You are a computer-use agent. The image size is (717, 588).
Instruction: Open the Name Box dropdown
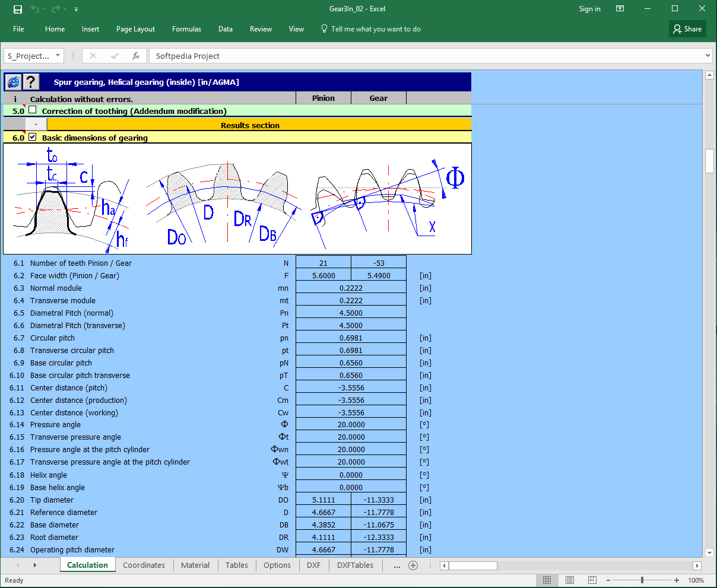[x=57, y=55]
